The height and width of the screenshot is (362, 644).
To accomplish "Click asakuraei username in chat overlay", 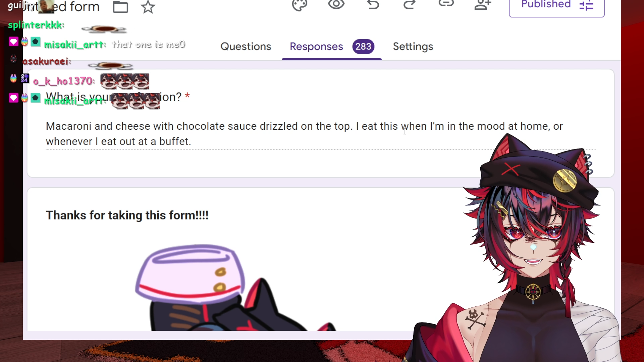I will 47,61.
